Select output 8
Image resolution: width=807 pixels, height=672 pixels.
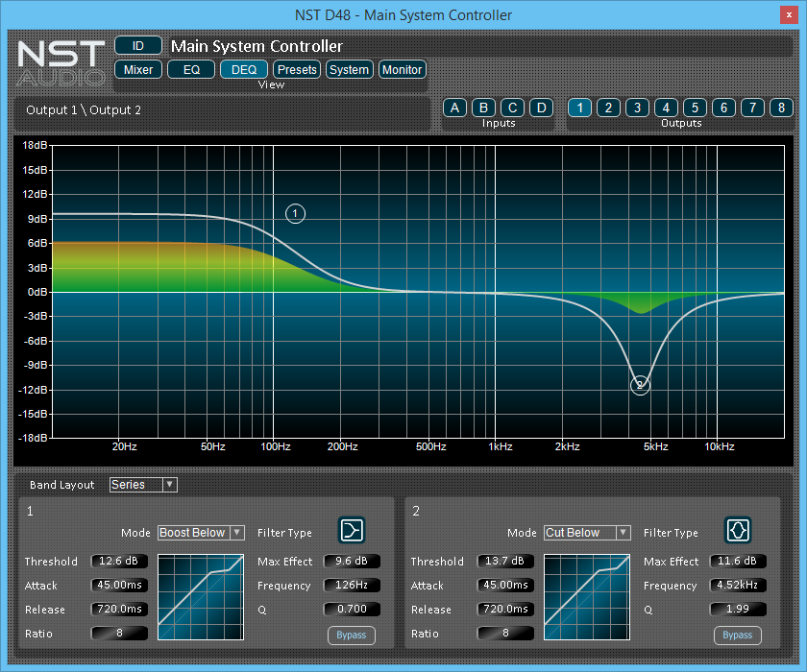pos(782,108)
